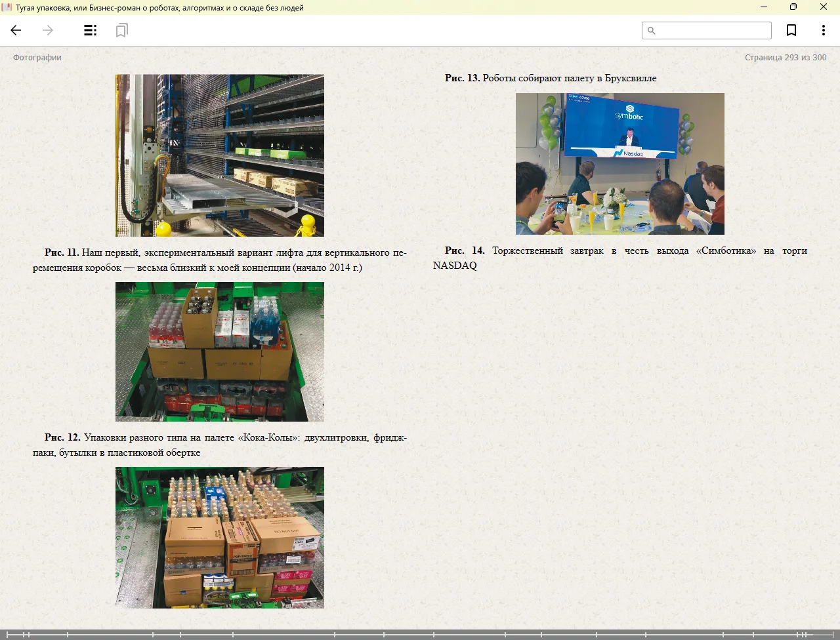Close the e-book reader window
The image size is (840, 640).
pyautogui.click(x=824, y=7)
